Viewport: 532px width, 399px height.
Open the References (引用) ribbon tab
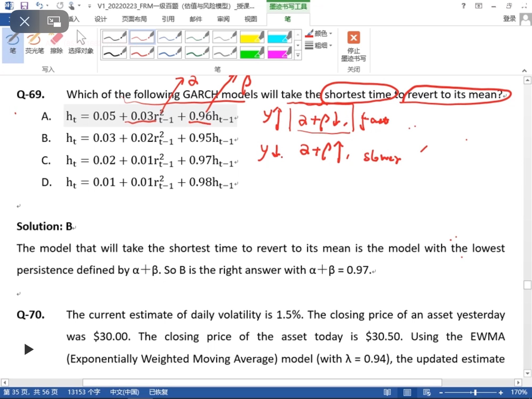(x=168, y=19)
